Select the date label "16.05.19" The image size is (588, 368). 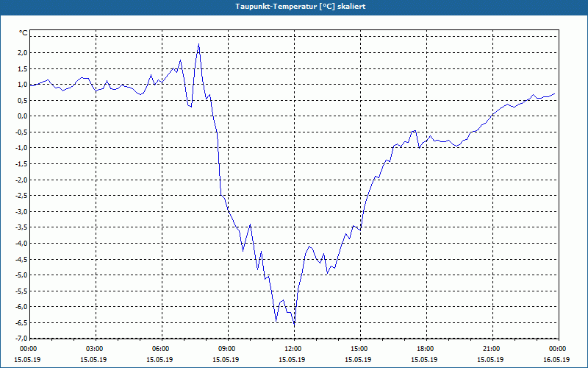pyautogui.click(x=556, y=360)
